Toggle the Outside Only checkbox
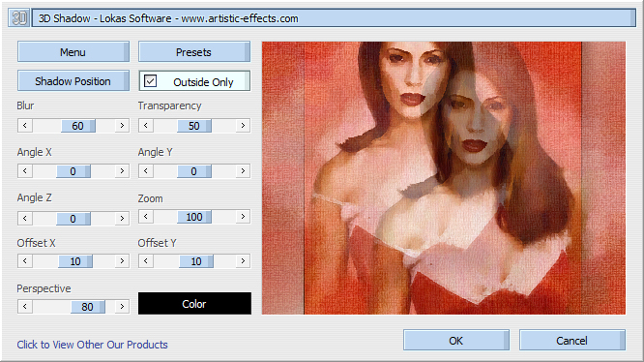The width and height of the screenshot is (644, 362). pos(150,81)
